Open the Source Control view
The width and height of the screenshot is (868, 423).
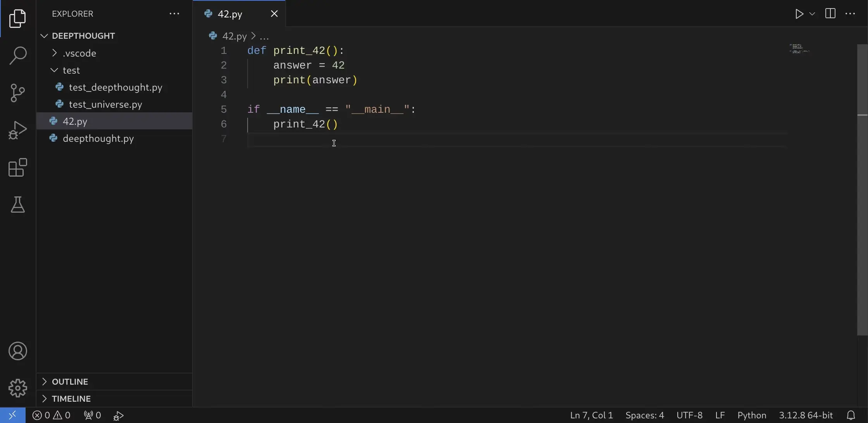point(17,93)
